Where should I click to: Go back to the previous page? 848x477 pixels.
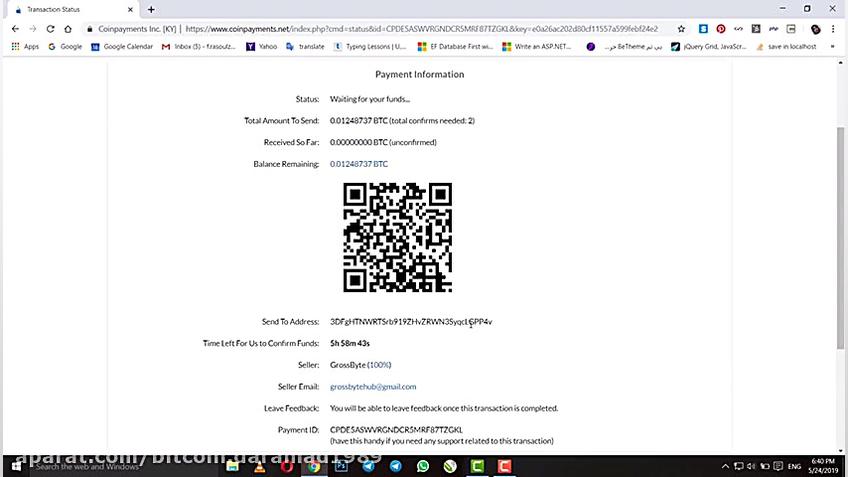click(x=15, y=29)
